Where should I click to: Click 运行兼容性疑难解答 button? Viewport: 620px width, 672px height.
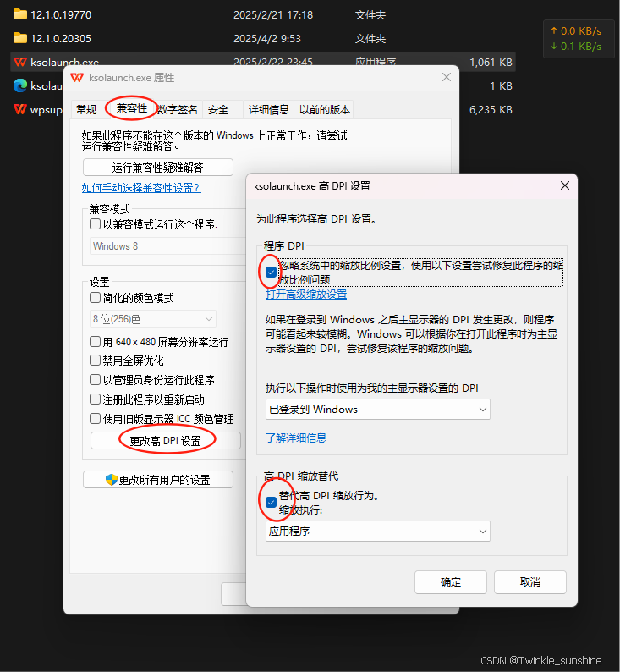[158, 167]
